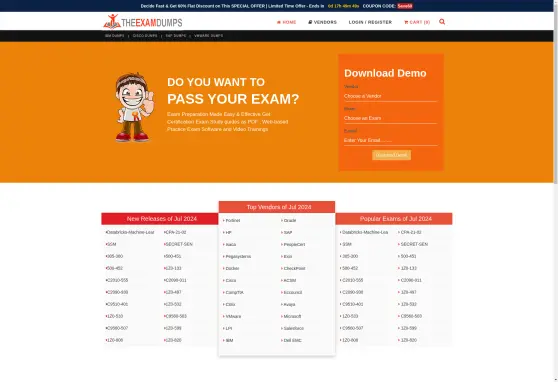Open 500-451 in Popular Exams
This screenshot has height=382, width=558.
[x=408, y=256]
